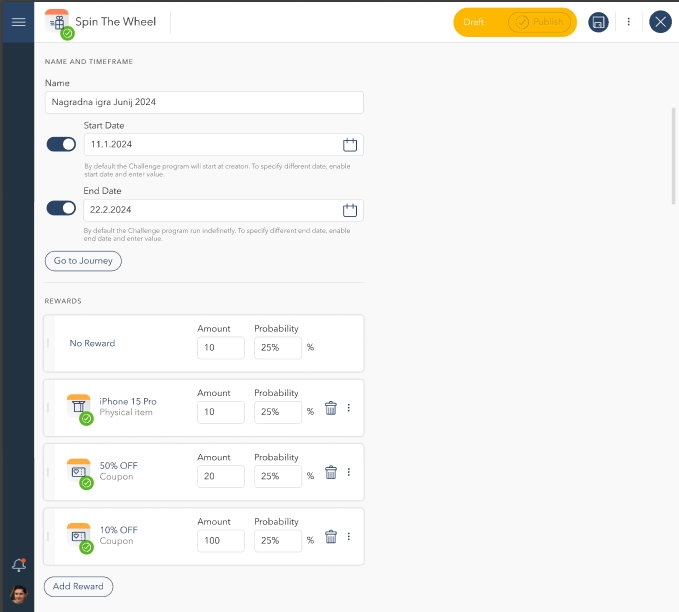679x612 pixels.
Task: Open more options for 50% OFF reward
Action: [349, 472]
